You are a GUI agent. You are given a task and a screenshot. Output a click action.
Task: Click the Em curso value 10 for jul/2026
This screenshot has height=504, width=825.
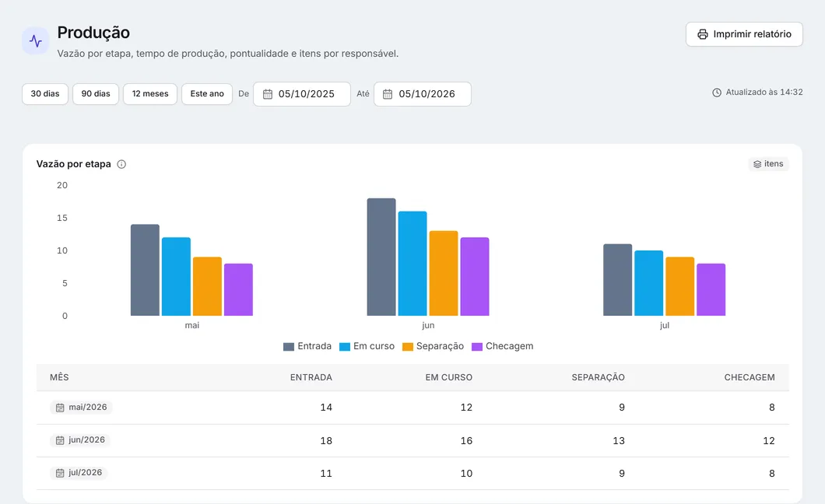(x=466, y=473)
